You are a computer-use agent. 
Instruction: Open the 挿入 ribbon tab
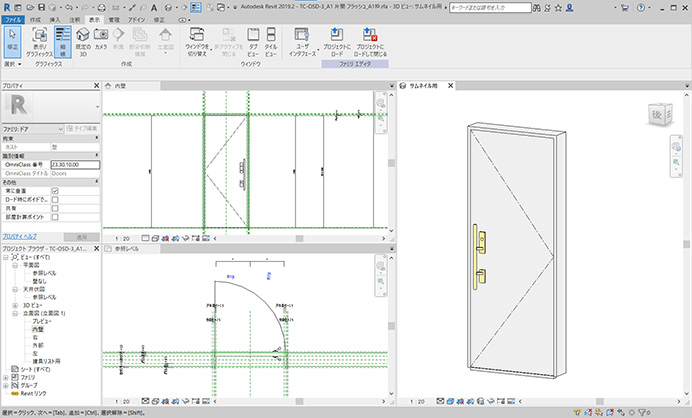55,20
